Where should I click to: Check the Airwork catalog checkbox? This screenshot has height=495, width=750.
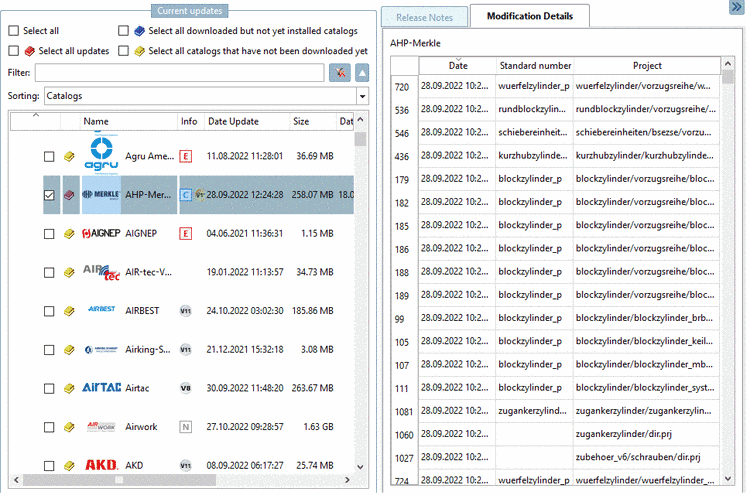click(x=49, y=427)
